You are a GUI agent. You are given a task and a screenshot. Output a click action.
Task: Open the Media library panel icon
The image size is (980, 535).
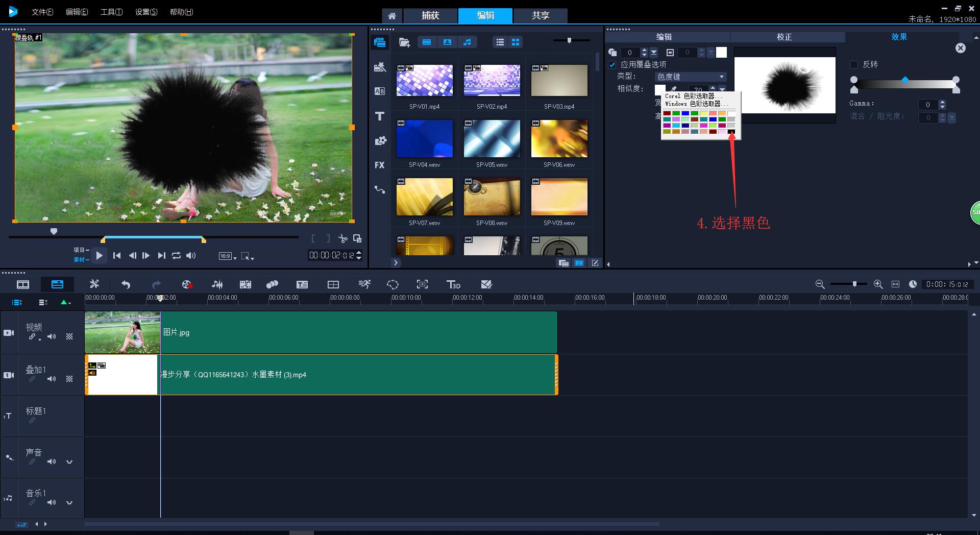tap(380, 42)
